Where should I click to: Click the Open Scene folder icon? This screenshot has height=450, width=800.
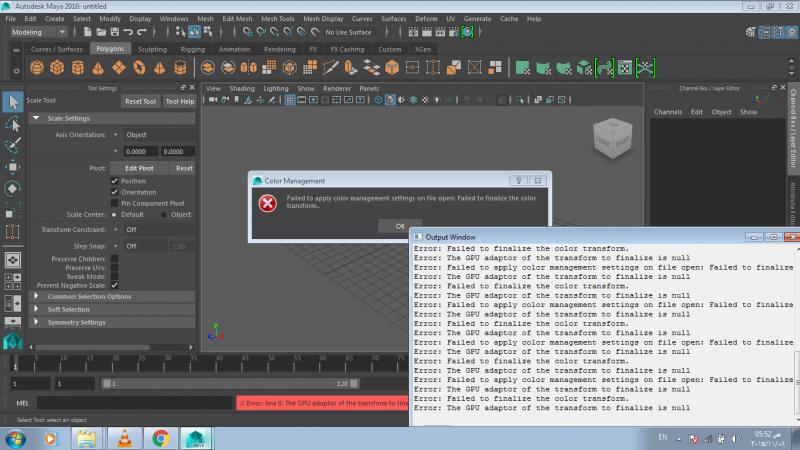(101, 32)
